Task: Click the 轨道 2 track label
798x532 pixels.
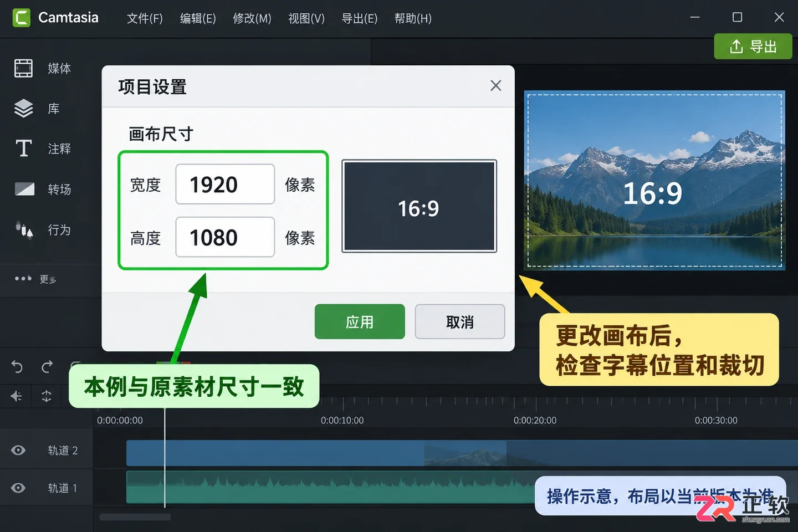Action: click(63, 450)
